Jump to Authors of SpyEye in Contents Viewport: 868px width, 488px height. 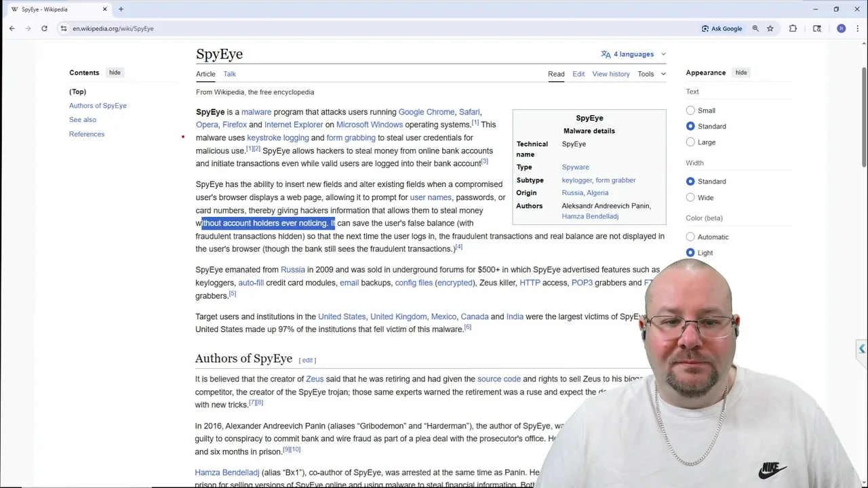98,106
